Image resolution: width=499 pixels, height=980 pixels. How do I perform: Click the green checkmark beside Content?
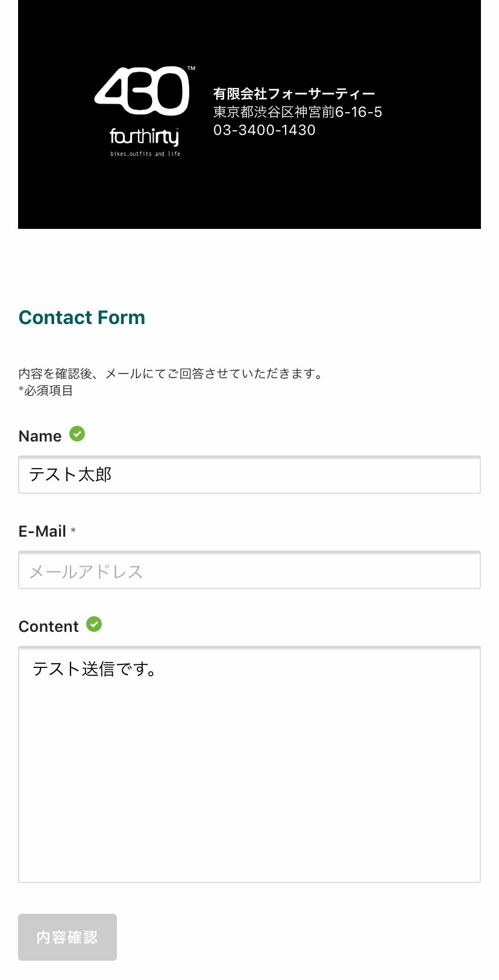(x=94, y=624)
